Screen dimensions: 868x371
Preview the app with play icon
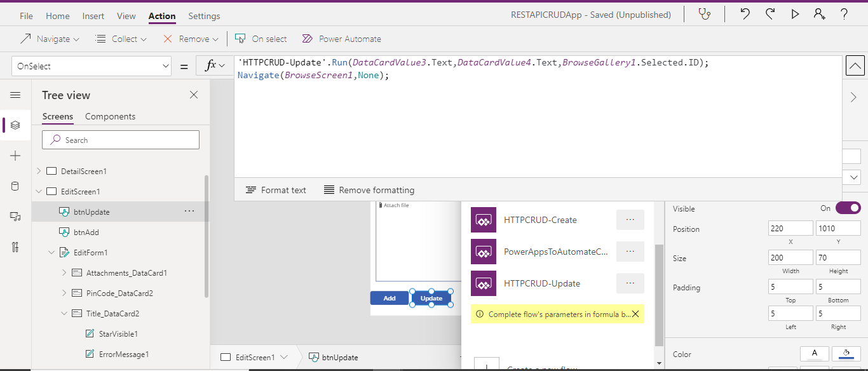pyautogui.click(x=795, y=14)
